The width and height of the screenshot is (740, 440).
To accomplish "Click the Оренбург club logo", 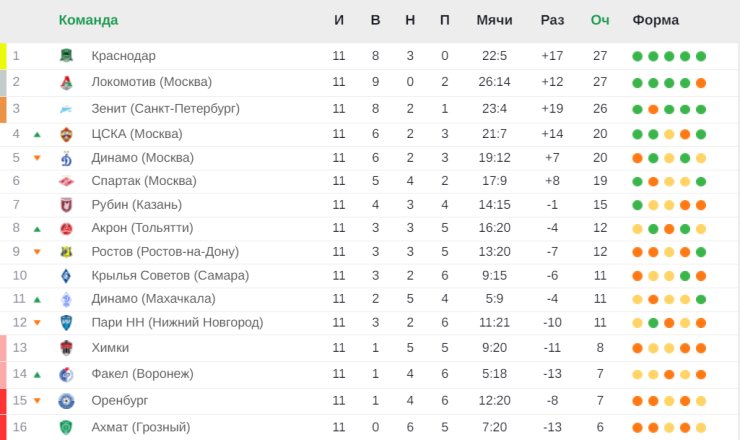I will 66,401.
